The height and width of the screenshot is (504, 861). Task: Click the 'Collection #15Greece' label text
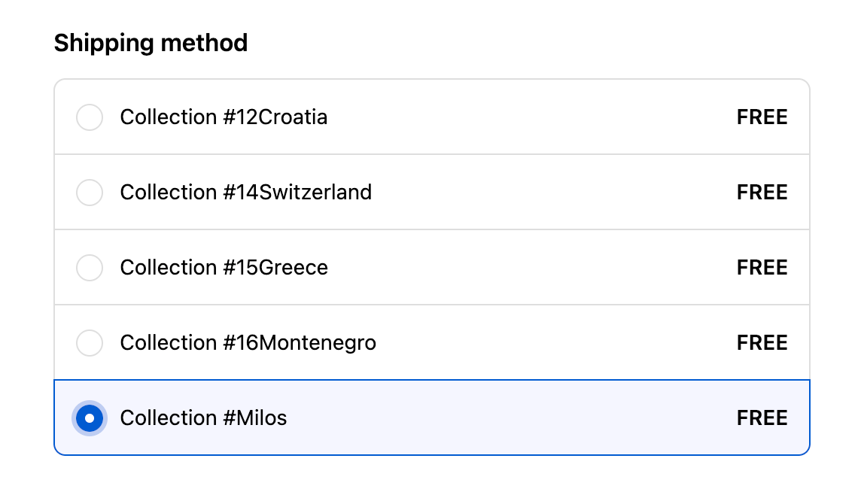point(224,268)
